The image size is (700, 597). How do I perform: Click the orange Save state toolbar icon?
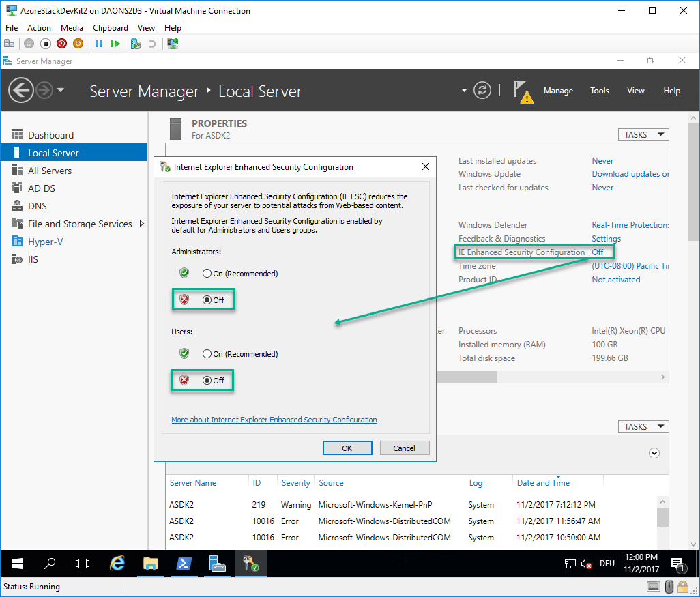click(x=78, y=44)
